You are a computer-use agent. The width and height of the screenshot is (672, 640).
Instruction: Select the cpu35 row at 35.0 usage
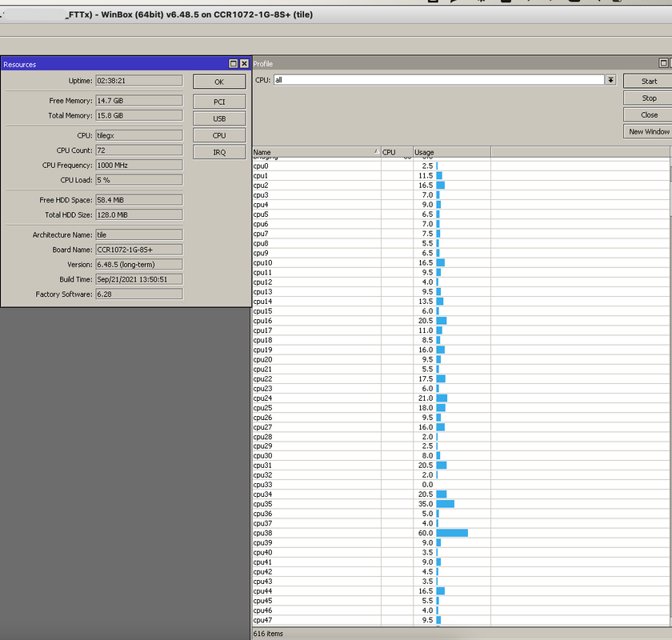(x=461, y=504)
